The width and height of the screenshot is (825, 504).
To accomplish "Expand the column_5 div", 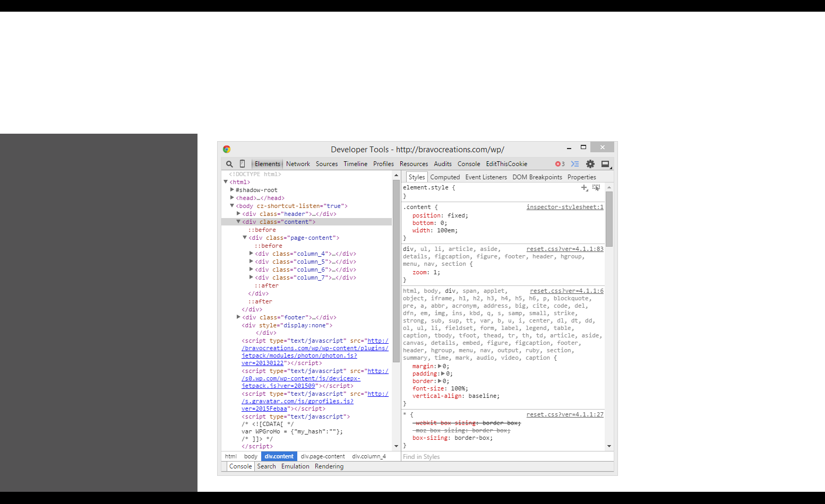I will coord(251,262).
